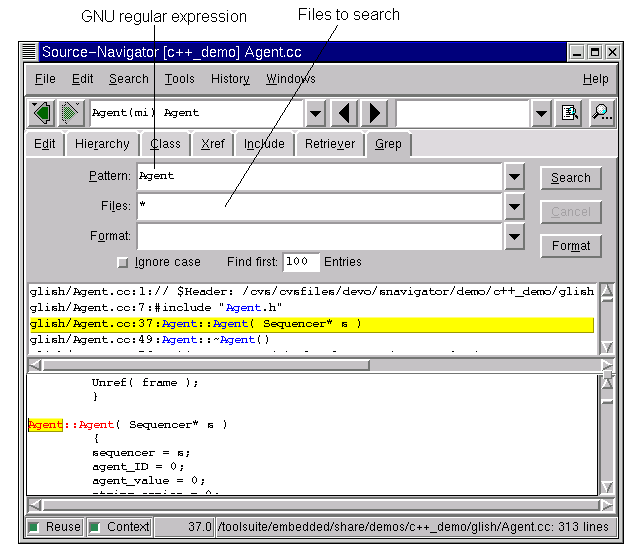Toggle the Context status checkbox
Screen dimensions: 635x558
point(94,527)
